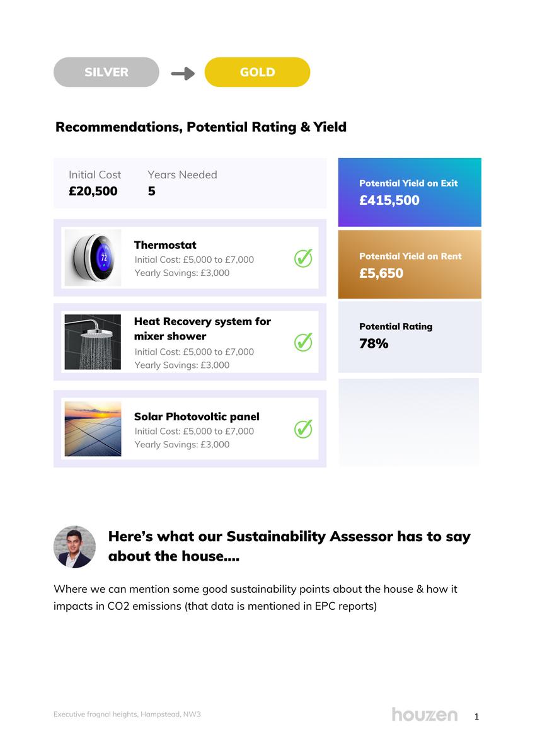Select the Potential Yield on Exit card

[410, 192]
